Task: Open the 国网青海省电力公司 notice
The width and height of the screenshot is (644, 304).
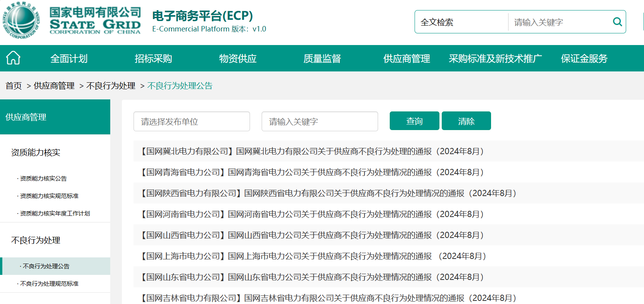Action: (312, 172)
